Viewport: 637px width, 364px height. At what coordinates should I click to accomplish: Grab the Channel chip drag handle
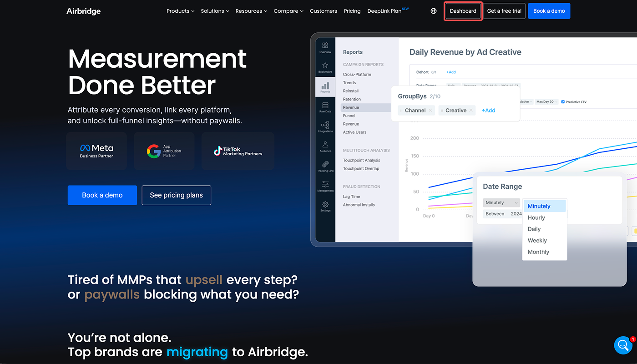point(401,111)
